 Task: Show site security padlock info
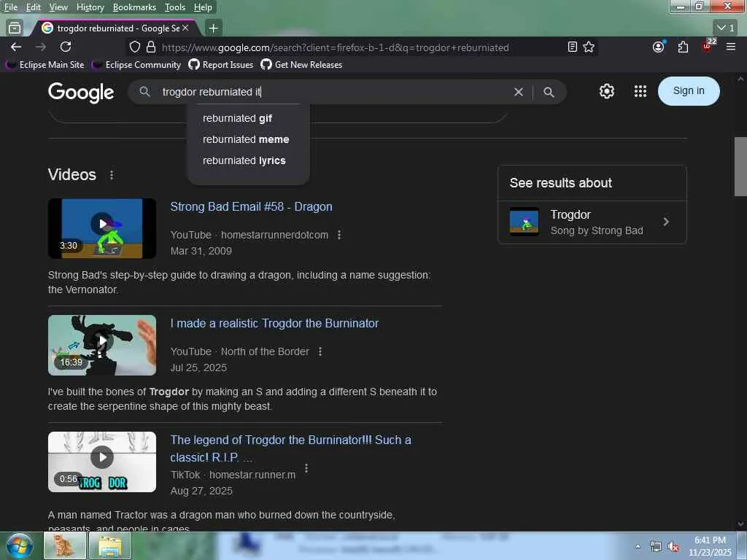click(151, 47)
